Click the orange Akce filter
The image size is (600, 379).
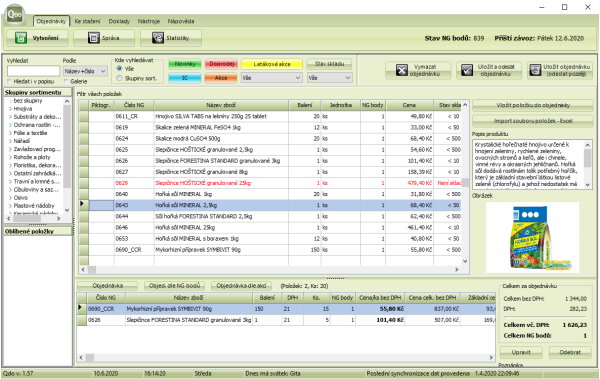221,78
